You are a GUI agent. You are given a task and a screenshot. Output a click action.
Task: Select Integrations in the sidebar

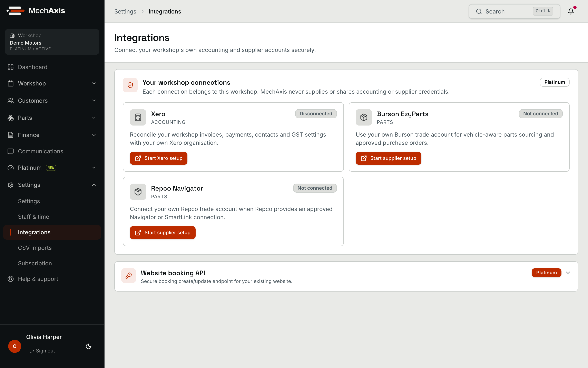tap(52, 232)
